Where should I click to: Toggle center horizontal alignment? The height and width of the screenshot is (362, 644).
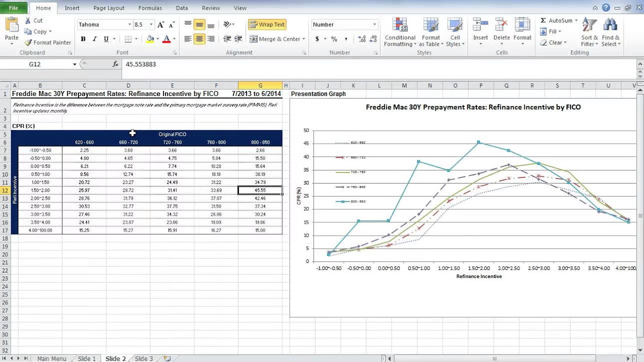199,39
